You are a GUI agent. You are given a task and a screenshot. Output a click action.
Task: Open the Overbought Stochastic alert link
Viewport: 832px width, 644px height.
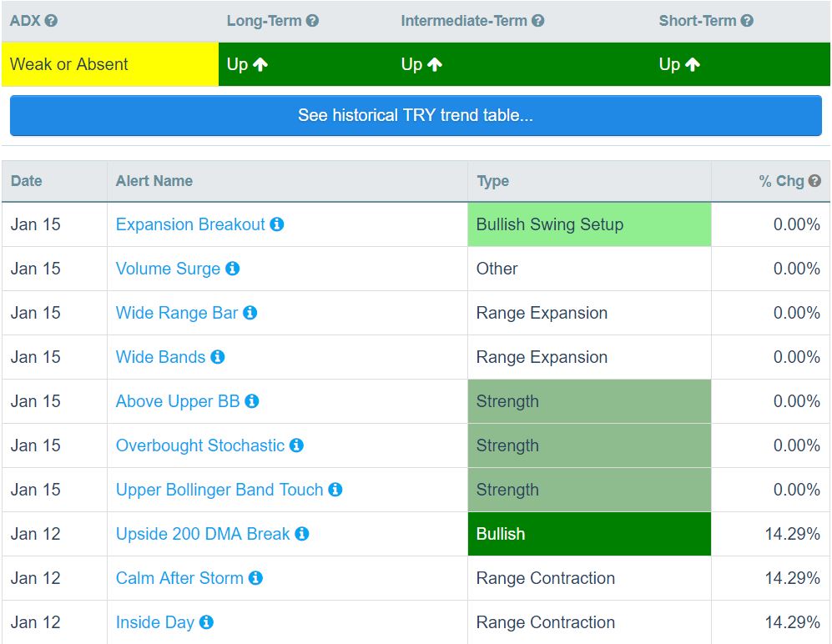[x=200, y=445]
